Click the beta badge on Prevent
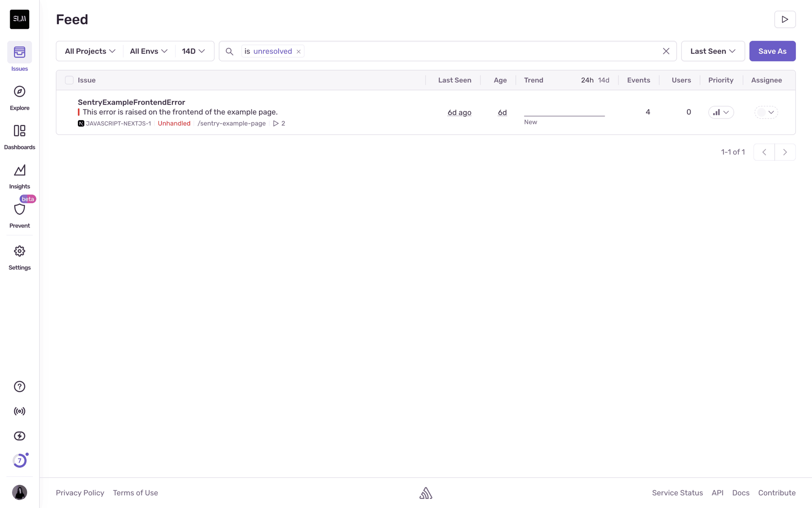This screenshot has width=812, height=508. tap(28, 199)
